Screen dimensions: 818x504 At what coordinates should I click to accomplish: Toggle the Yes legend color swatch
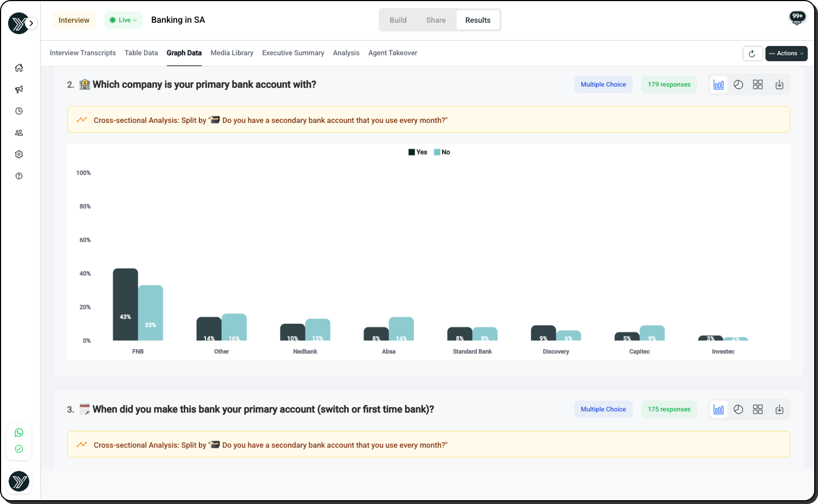[x=412, y=152]
